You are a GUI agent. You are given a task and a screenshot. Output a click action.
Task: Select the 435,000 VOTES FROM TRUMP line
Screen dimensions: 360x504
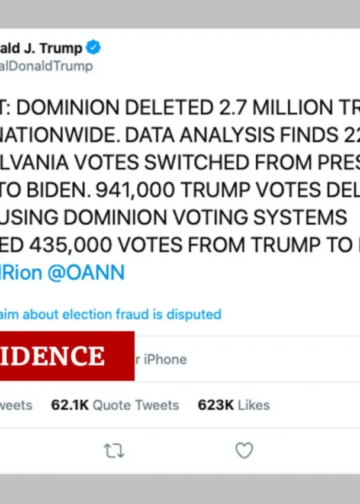tap(180, 245)
